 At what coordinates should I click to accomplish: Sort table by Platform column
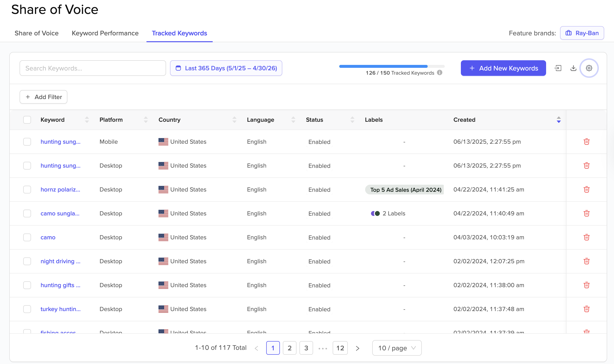tap(146, 120)
